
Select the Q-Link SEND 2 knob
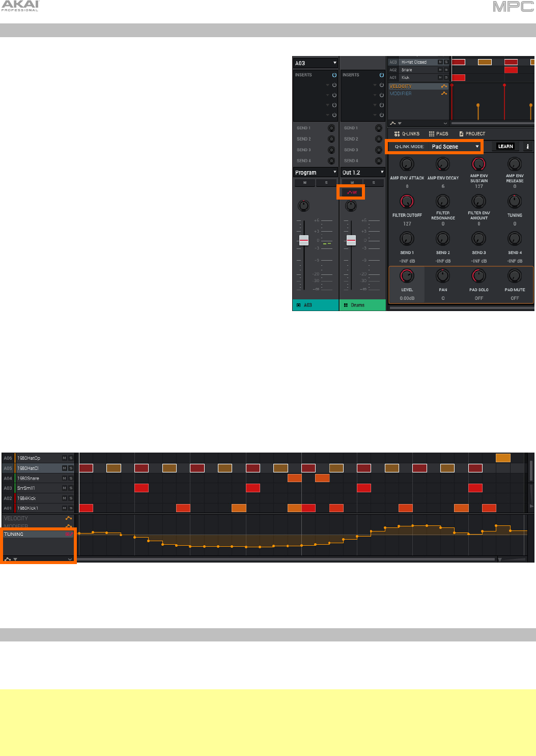click(x=443, y=239)
